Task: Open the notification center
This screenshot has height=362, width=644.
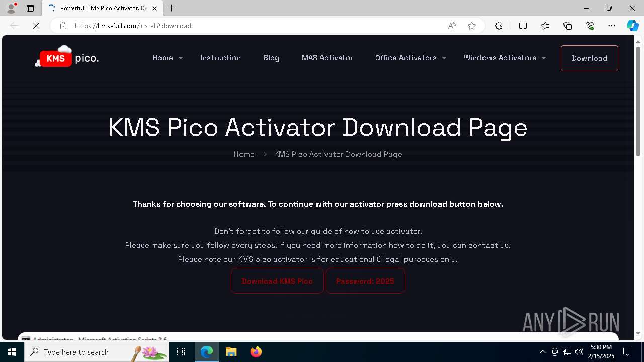Action: pos(627,352)
